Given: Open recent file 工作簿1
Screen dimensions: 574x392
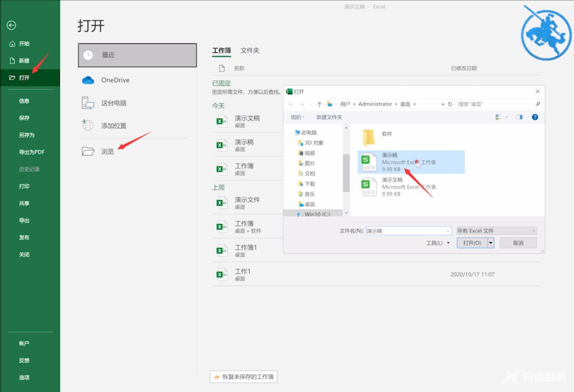Looking at the screenshot, I should tap(248, 251).
